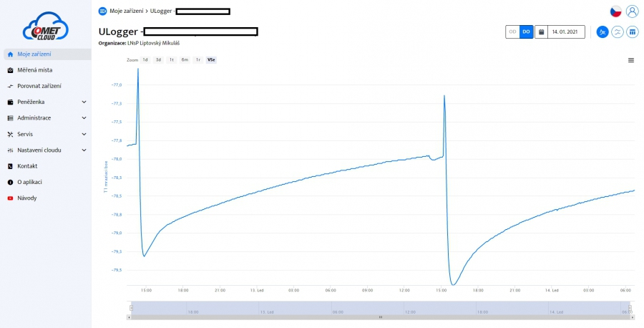
Task: Click the Moje zařízení breadcrumb link
Action: click(x=127, y=11)
